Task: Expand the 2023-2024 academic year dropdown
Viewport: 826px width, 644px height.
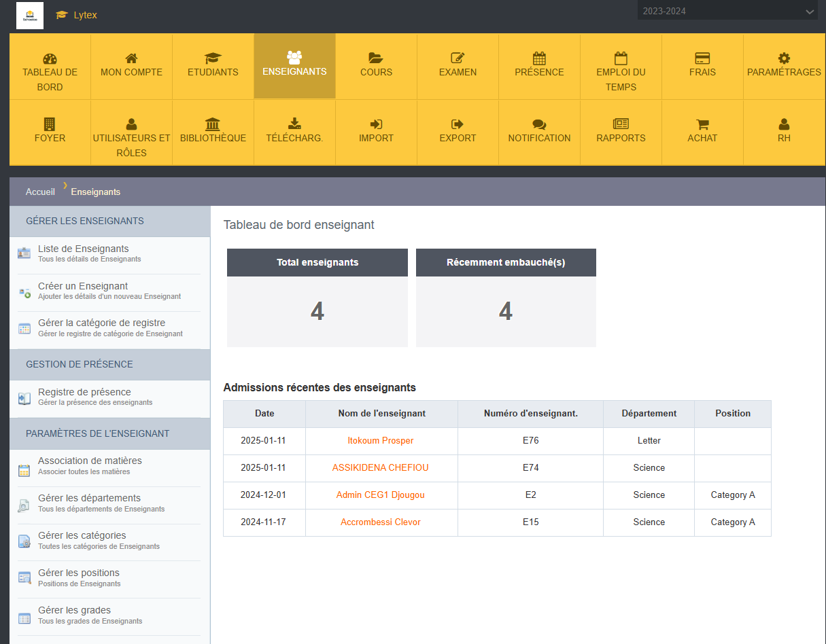Action: [x=727, y=12]
